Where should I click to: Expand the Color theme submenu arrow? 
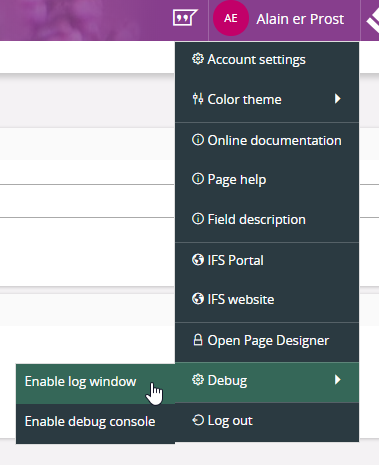337,99
